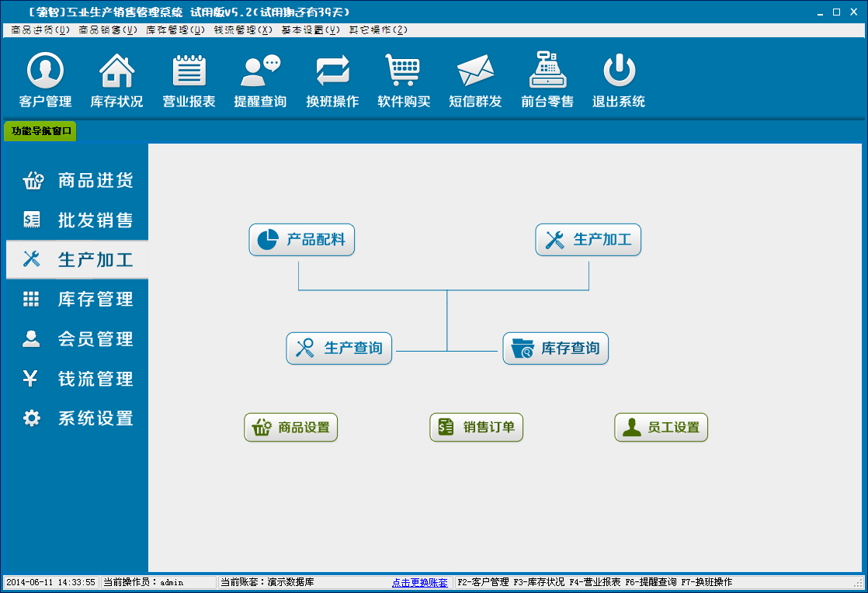Select the 功能导航窗口 tab

click(x=41, y=131)
